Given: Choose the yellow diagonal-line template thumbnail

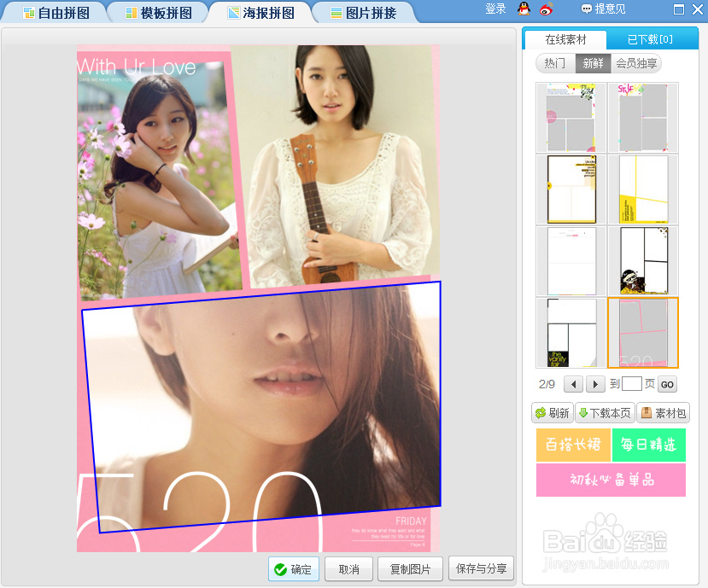Looking at the screenshot, I should [x=643, y=189].
